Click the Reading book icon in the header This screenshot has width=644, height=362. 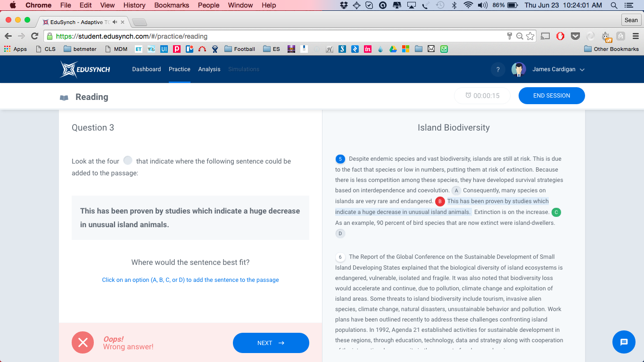pos(64,97)
